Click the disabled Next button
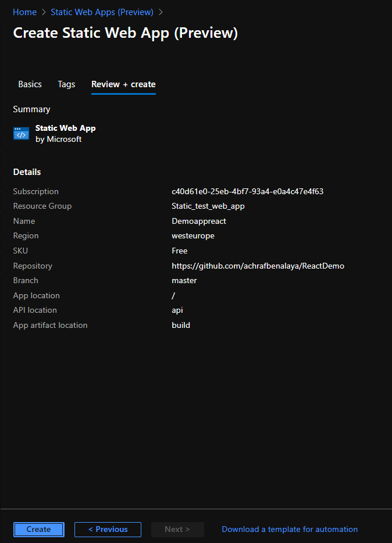The height and width of the screenshot is (543, 392). pos(177,529)
